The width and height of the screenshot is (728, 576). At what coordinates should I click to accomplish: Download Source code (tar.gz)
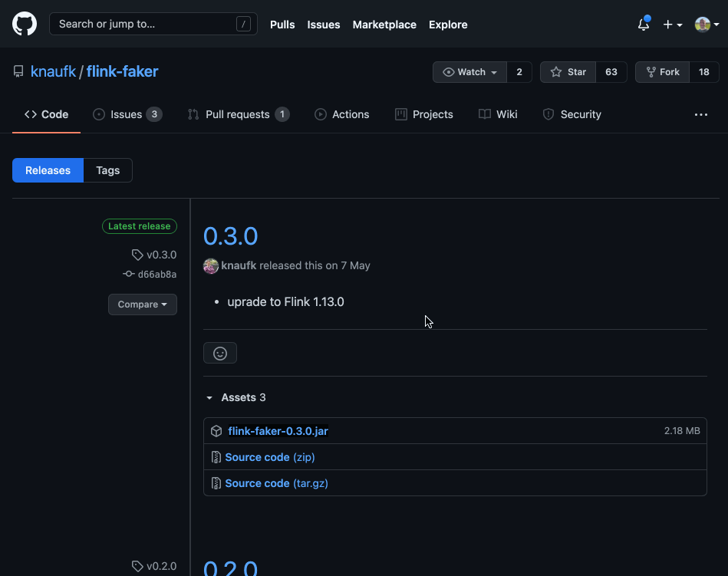point(276,483)
